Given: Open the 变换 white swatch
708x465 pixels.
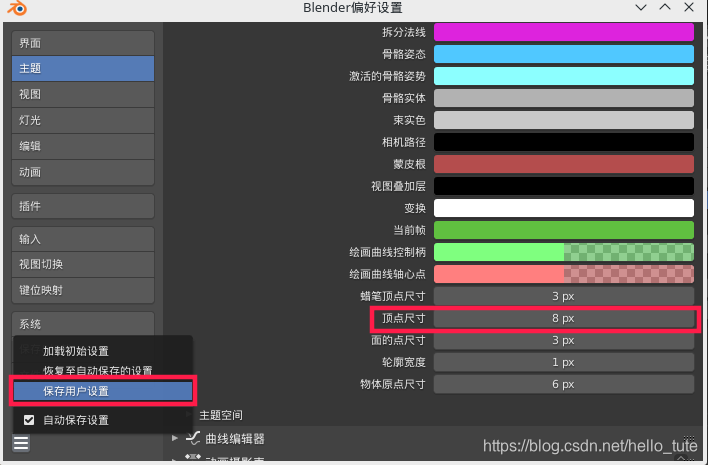Looking at the screenshot, I should click(564, 208).
